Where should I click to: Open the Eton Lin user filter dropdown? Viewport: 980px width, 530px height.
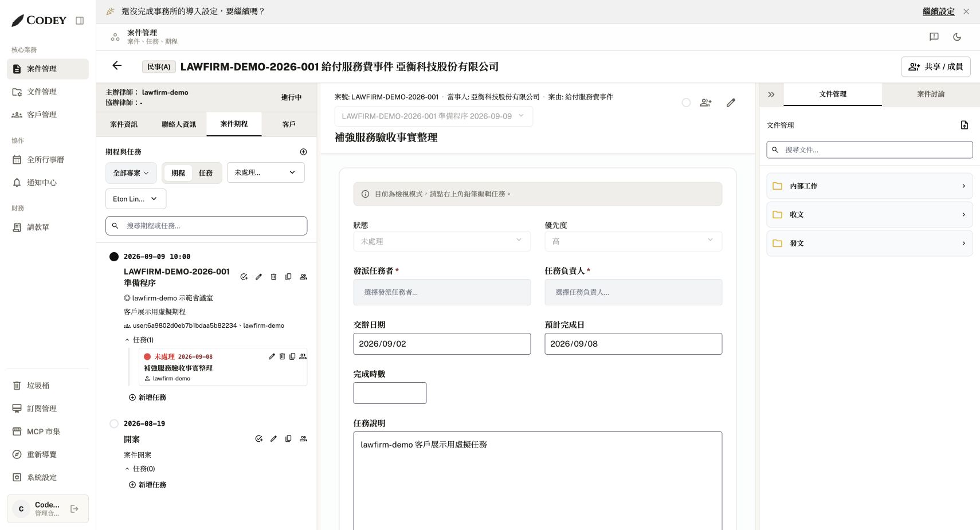tap(136, 199)
